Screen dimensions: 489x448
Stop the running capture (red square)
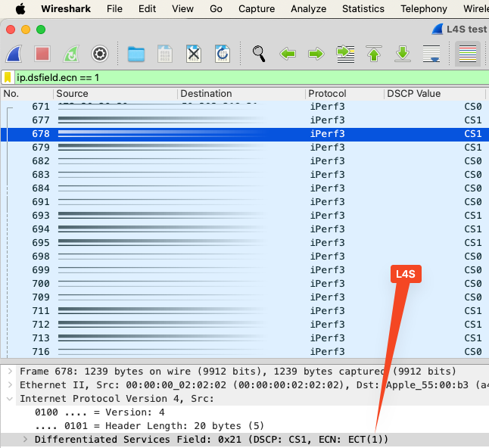pos(42,54)
